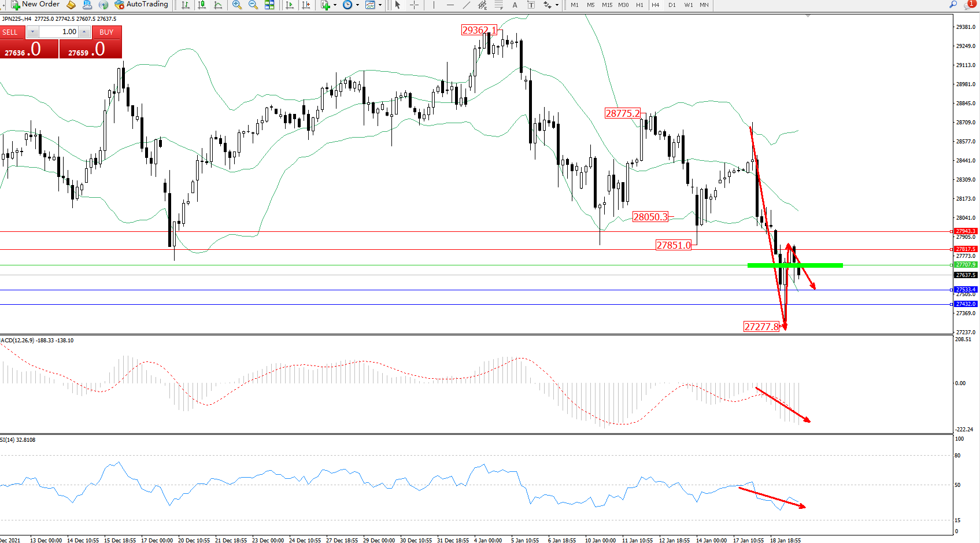Expand the periodicity clock dropdown arrow
Viewport: 980px width, 543px height.
(357, 5)
